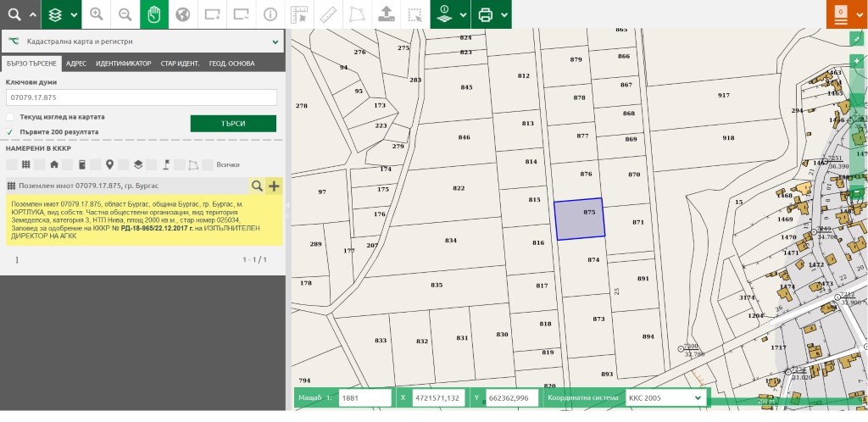Select the ruler distance measure tool
868x422 pixels.
point(328,14)
